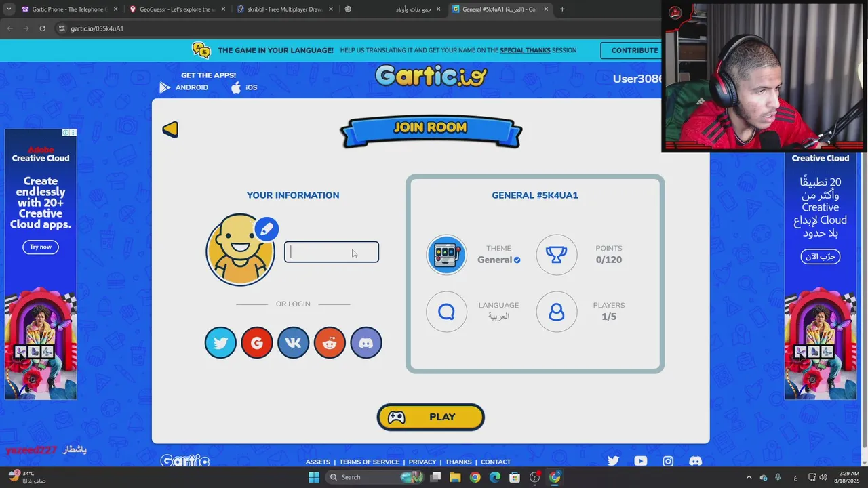Image resolution: width=868 pixels, height=488 pixels.
Task: Reload the page
Action: click(42, 28)
